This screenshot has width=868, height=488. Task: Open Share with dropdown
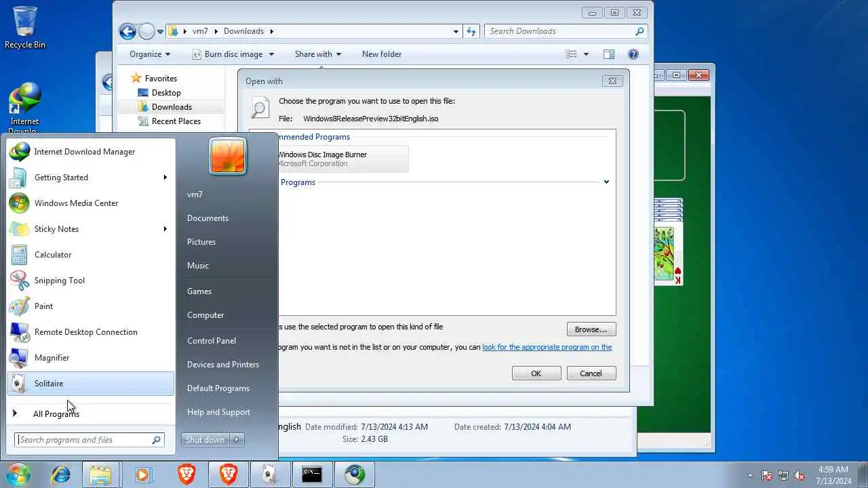(x=318, y=54)
